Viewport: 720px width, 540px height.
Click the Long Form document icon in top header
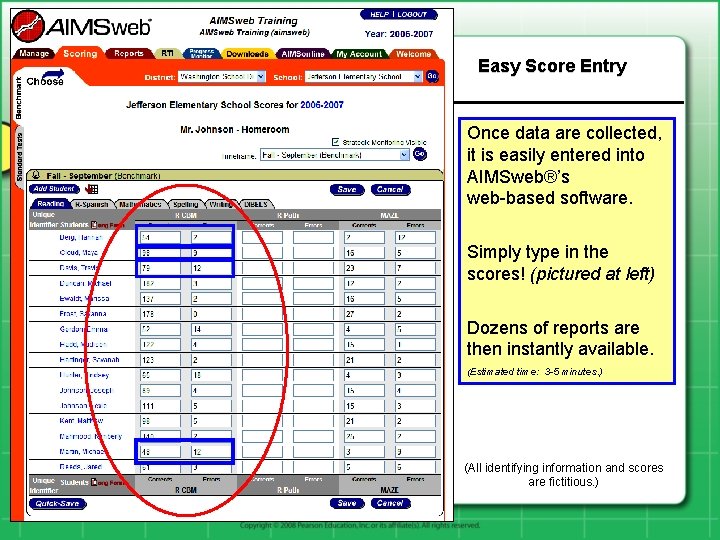[x=94, y=225]
